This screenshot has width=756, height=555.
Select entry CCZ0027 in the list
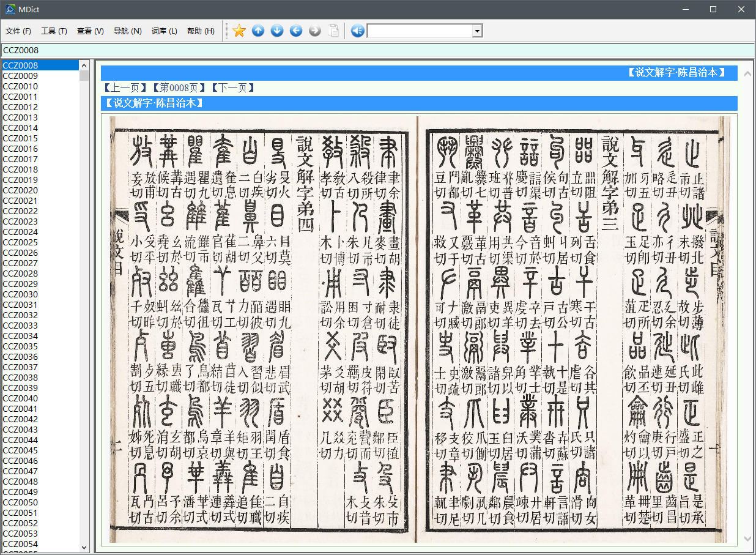click(x=40, y=263)
